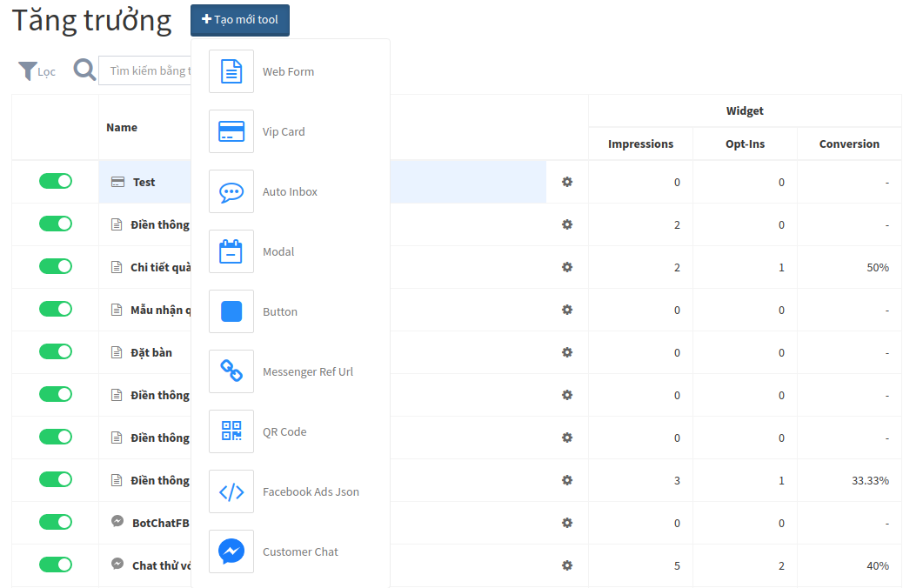Toggle the Mẫu nhận switch
This screenshot has width=903, height=588.
pos(56,309)
